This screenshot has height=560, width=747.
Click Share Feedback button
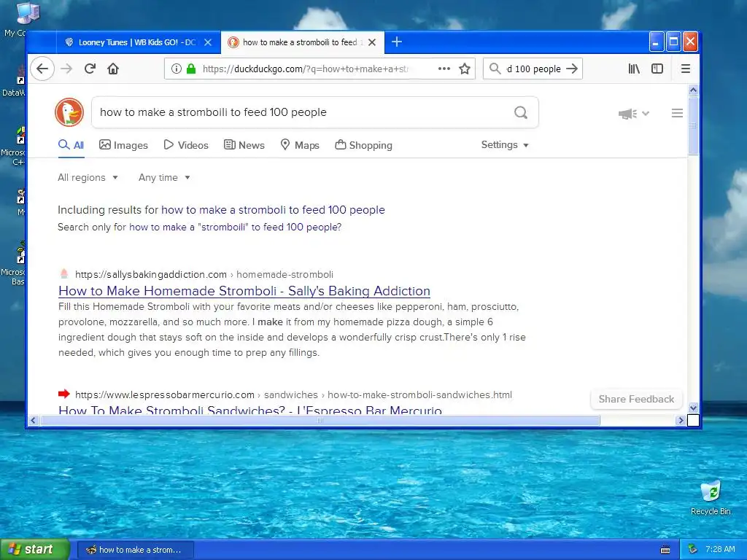tap(636, 399)
